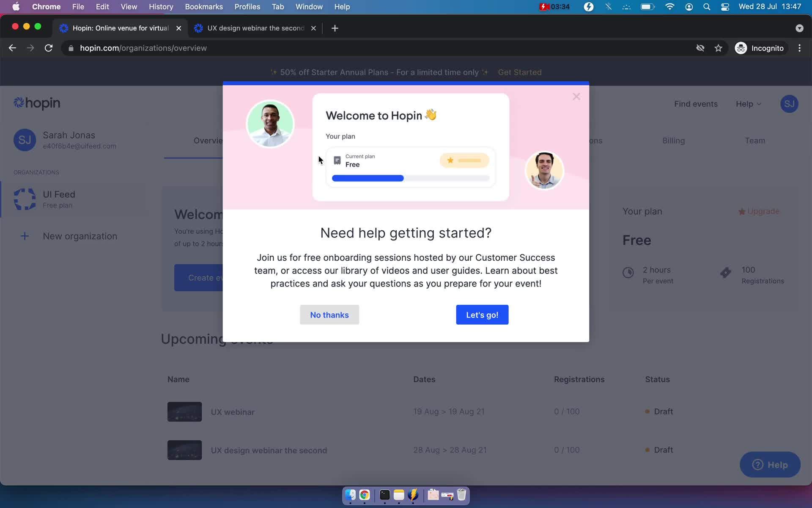Click the clock icon for 2 hours

point(628,273)
